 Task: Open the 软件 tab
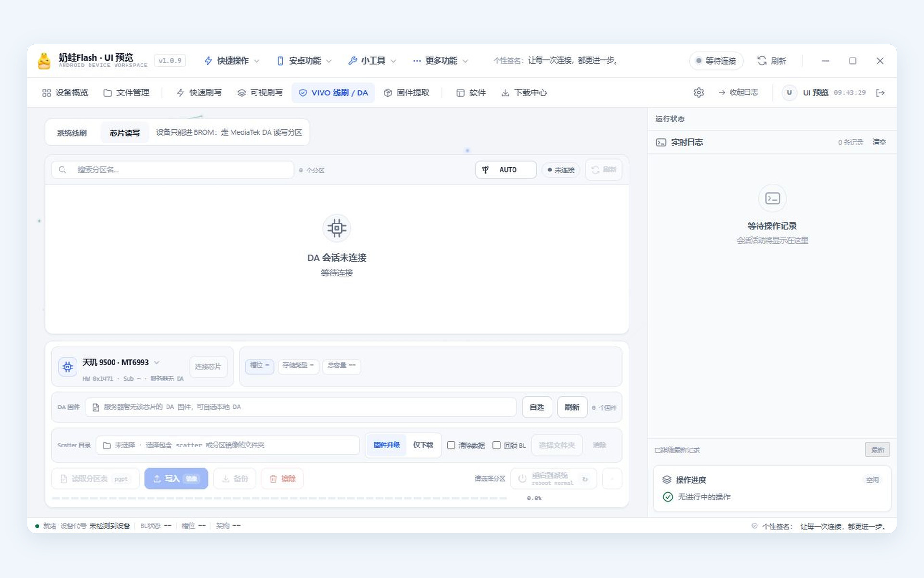point(471,92)
